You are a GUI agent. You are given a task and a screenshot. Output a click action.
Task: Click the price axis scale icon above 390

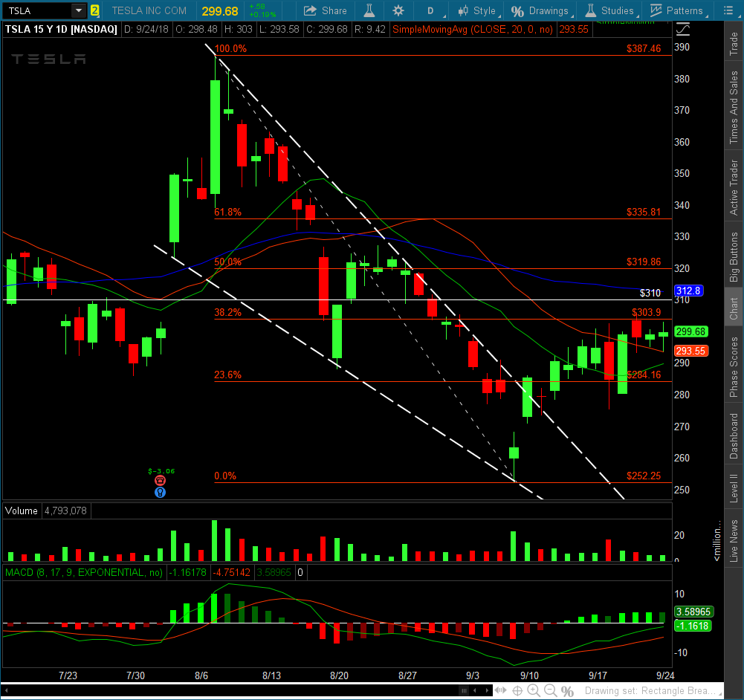click(683, 30)
